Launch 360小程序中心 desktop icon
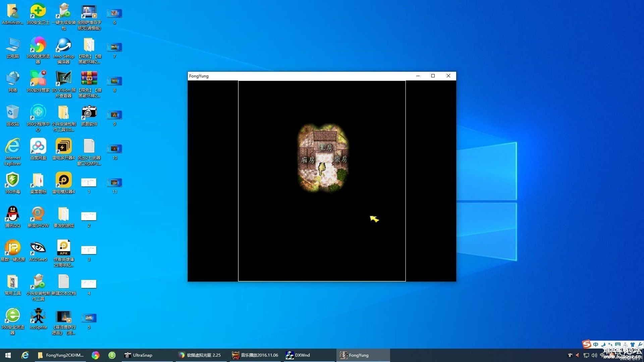 tap(38, 118)
